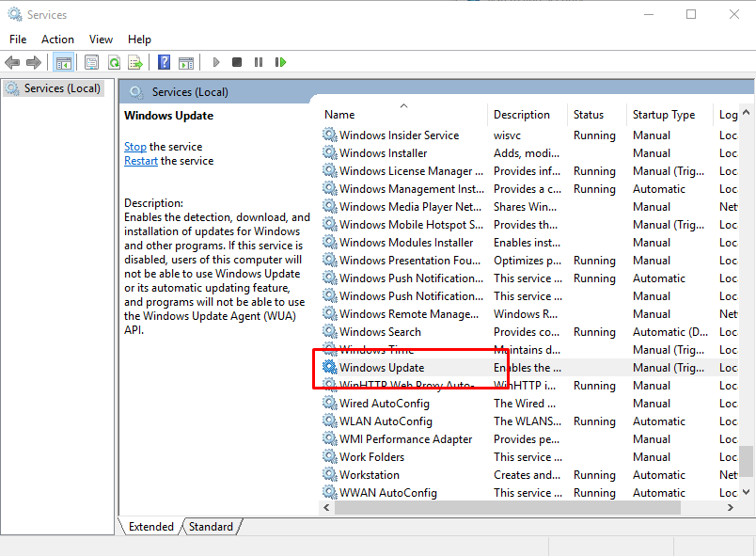Image resolution: width=756 pixels, height=556 pixels.
Task: Select the Windows License Manager row
Action: click(529, 170)
